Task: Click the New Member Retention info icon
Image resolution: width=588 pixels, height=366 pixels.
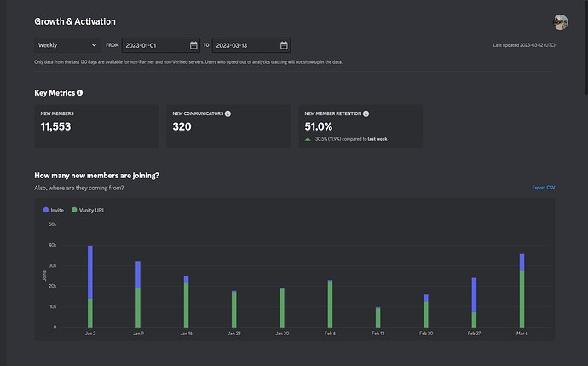Action: [x=366, y=113]
